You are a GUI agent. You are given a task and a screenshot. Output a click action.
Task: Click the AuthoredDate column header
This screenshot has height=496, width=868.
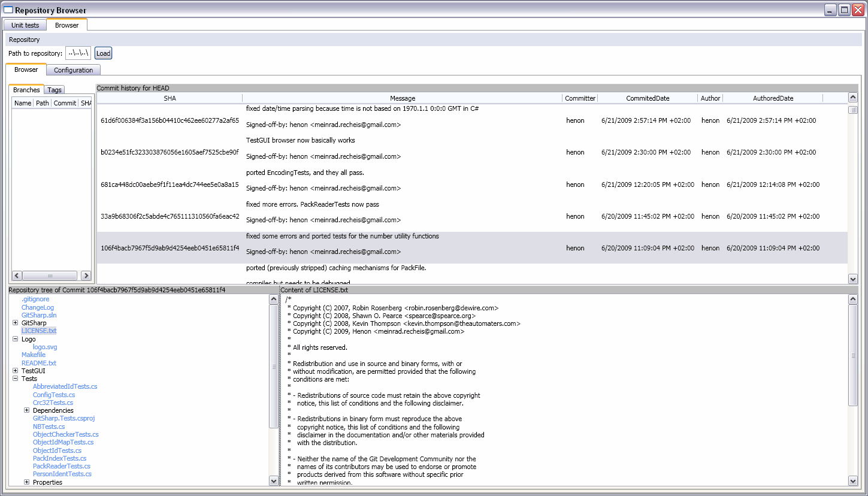coord(773,98)
